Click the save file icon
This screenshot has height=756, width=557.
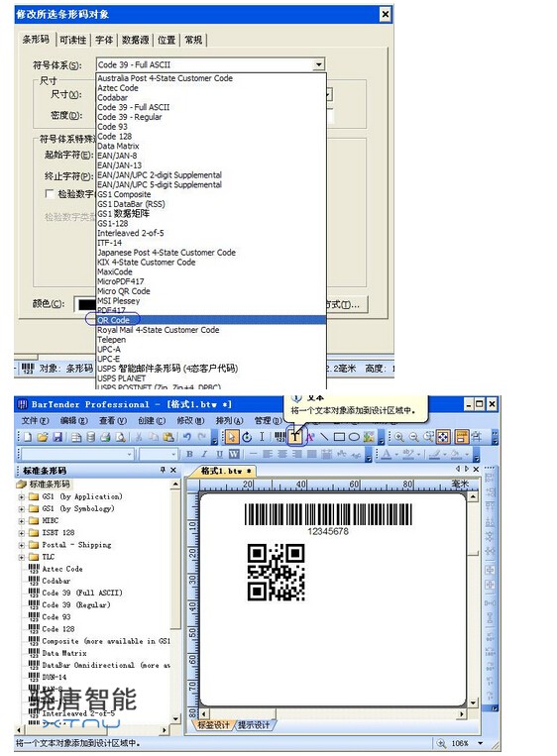[57, 437]
